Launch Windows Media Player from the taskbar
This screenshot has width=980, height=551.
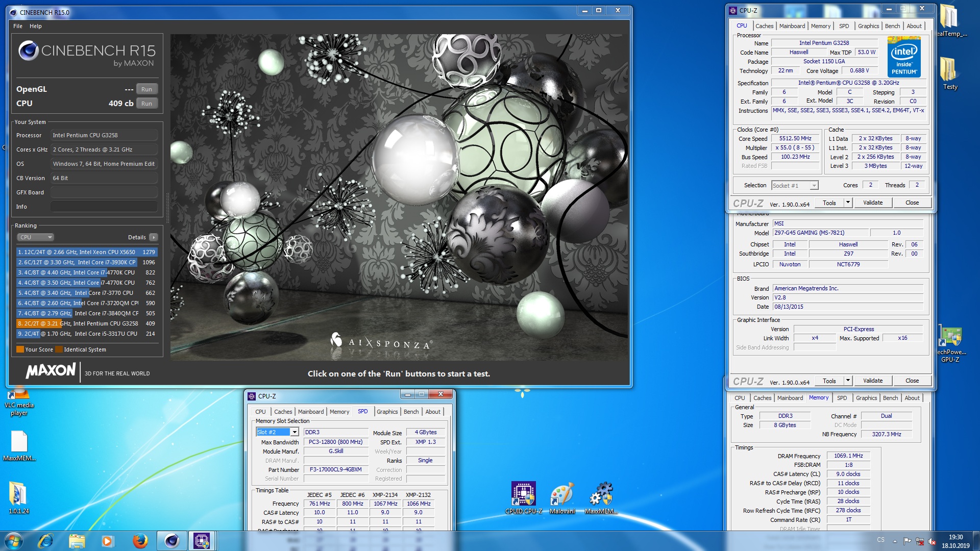[x=107, y=541]
